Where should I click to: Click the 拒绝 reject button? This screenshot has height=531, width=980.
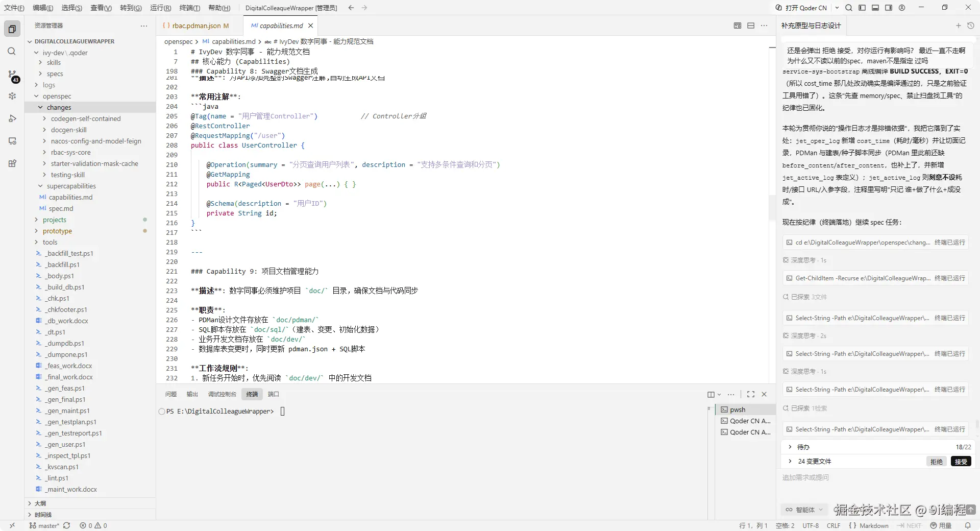tap(936, 462)
